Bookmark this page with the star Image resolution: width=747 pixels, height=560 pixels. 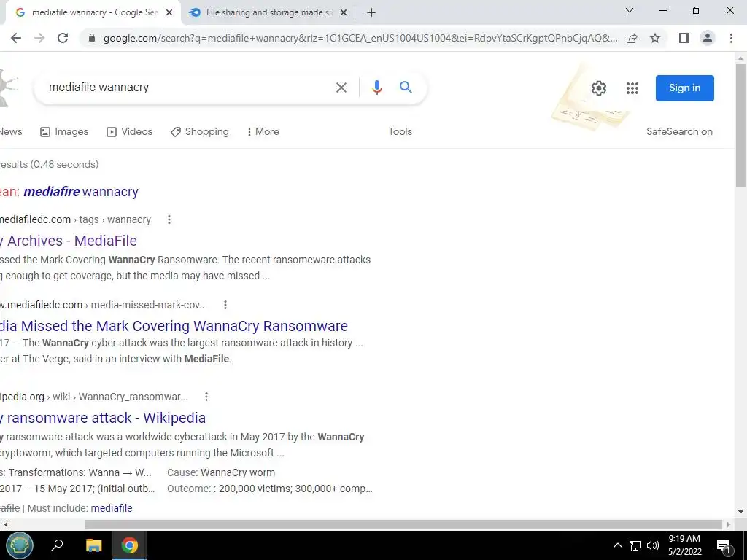pyautogui.click(x=655, y=38)
